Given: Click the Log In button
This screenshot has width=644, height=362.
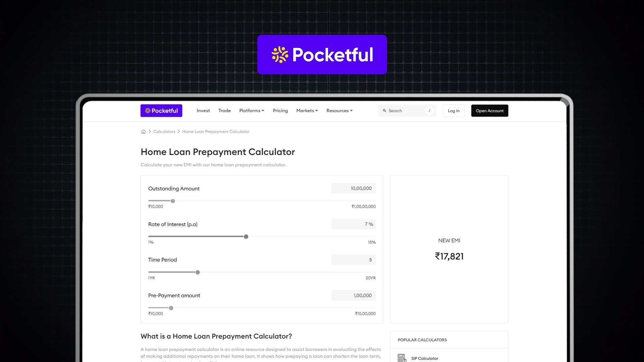Looking at the screenshot, I should click(x=453, y=111).
